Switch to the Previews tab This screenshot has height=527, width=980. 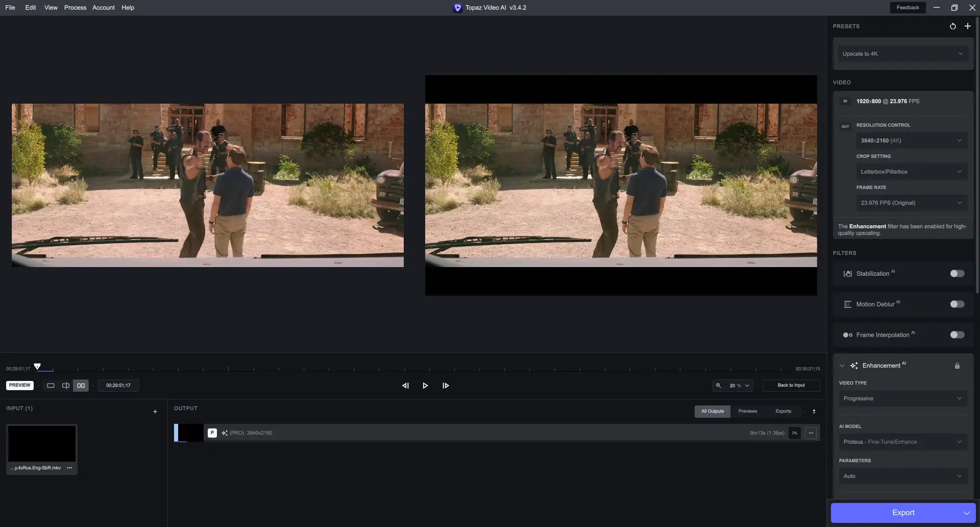point(747,411)
